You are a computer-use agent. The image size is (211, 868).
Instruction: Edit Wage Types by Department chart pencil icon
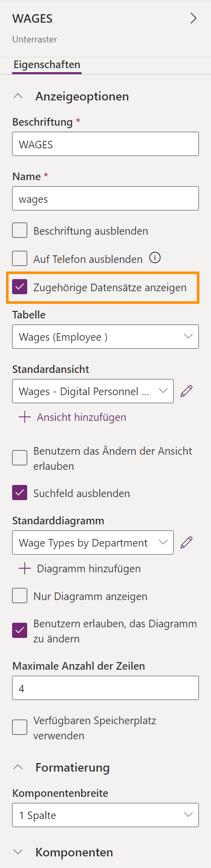pyautogui.click(x=186, y=542)
